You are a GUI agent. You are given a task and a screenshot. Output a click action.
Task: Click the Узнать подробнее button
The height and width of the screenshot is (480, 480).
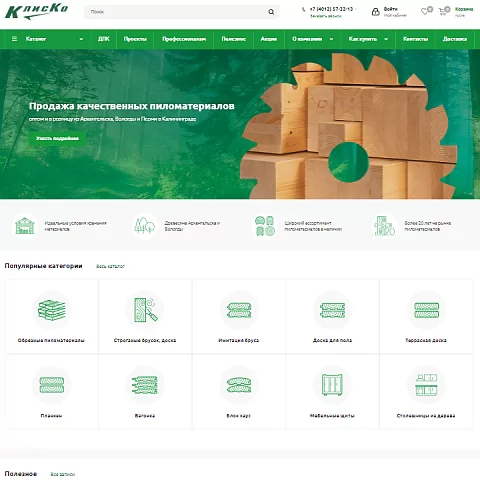(57, 138)
